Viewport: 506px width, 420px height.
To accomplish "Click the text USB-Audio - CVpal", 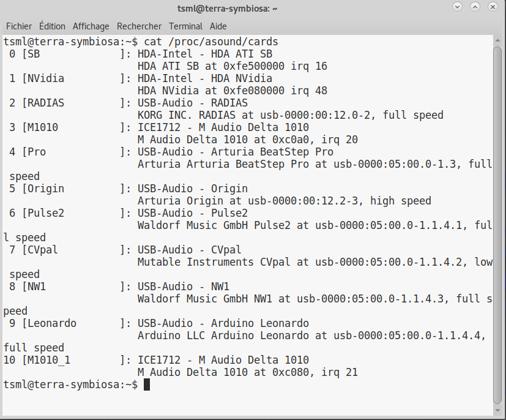I will click(x=190, y=250).
